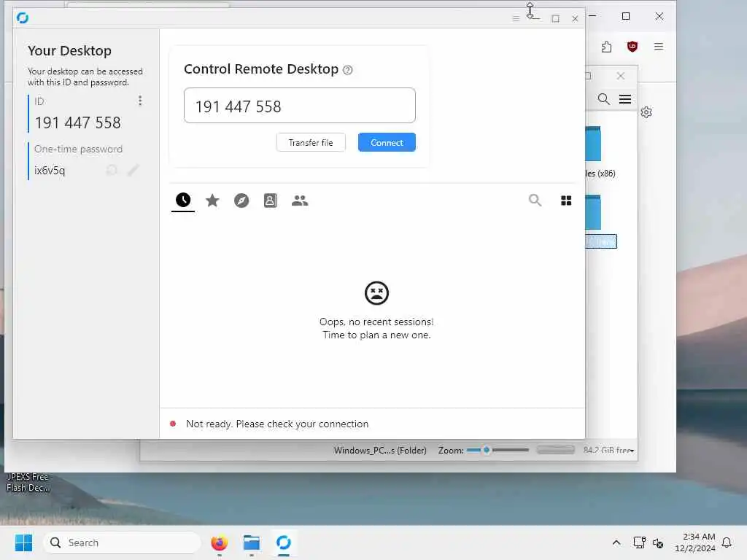Open the browser extensions puzzle icon

click(x=606, y=47)
